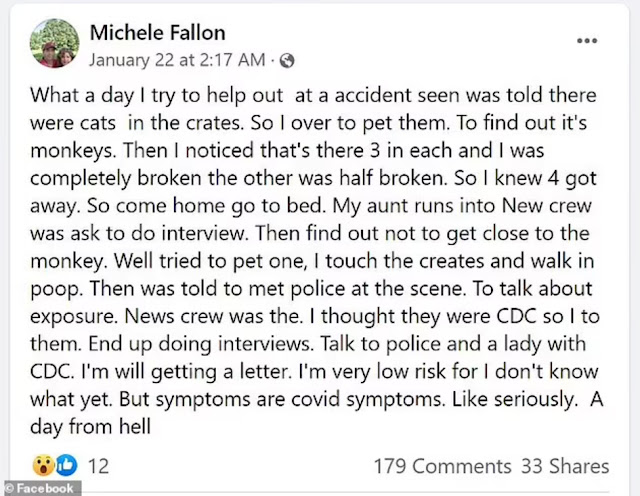Open Michele Fallon's profile name link

[158, 33]
